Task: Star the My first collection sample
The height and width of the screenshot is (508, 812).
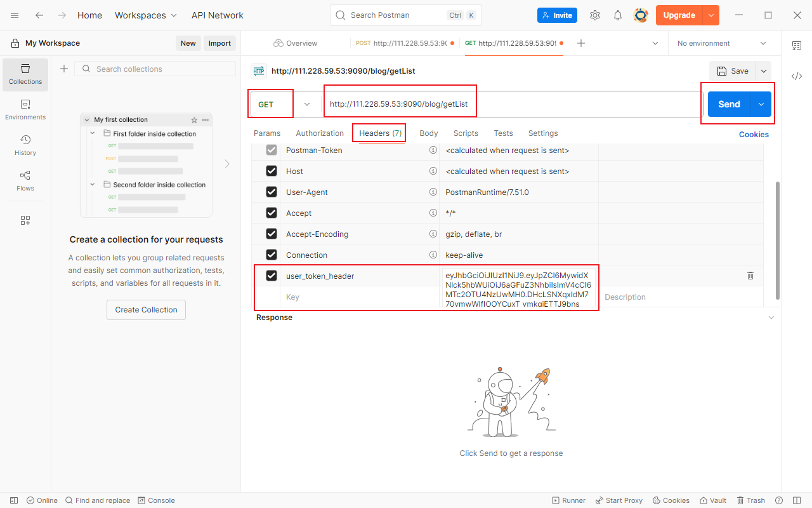Action: point(194,120)
